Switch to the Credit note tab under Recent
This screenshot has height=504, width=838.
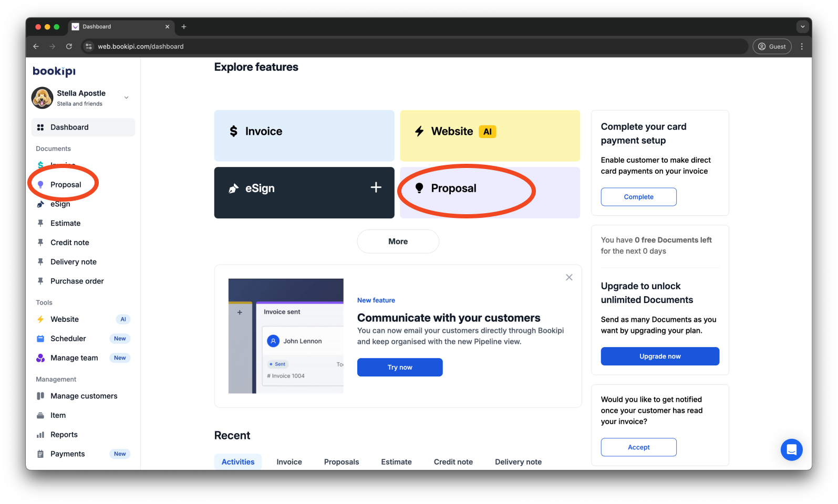pos(453,462)
